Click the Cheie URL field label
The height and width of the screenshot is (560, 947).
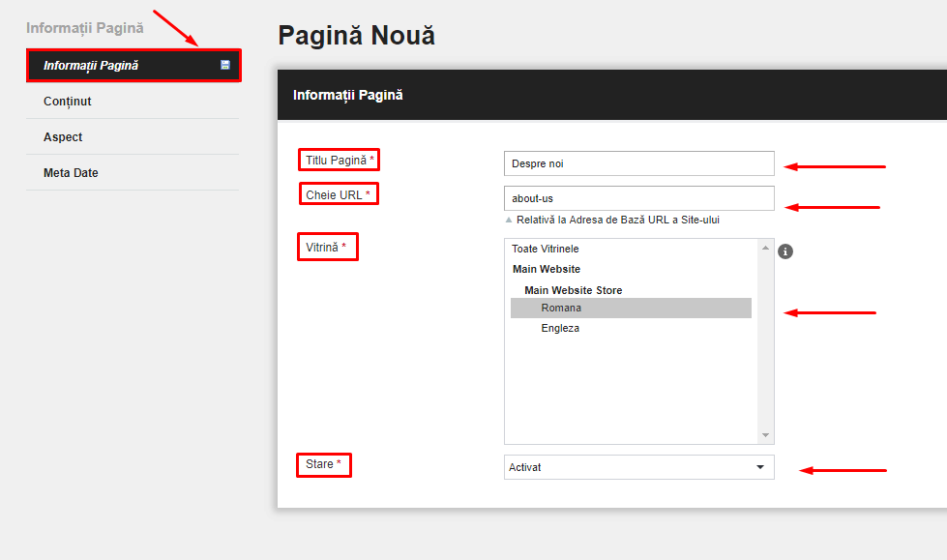point(339,194)
